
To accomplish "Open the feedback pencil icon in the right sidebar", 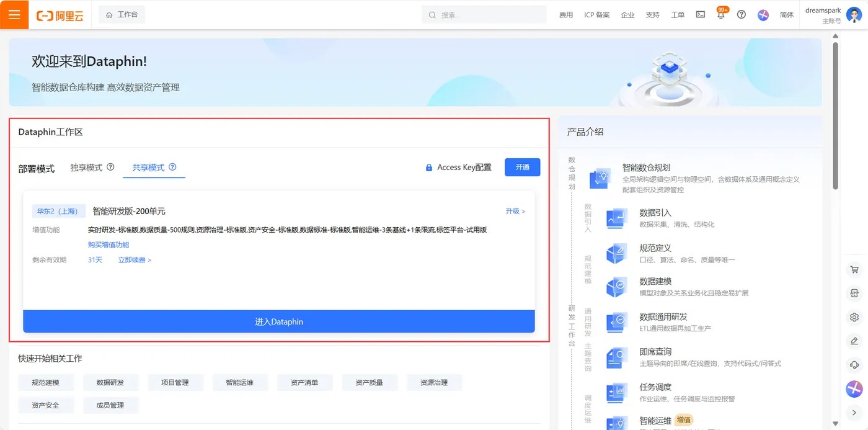I will (854, 341).
